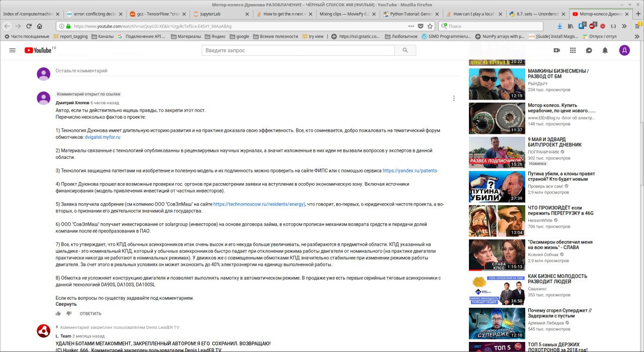Reload the page with the refresh icon
This screenshot has height=352, width=644.
coord(29,26)
